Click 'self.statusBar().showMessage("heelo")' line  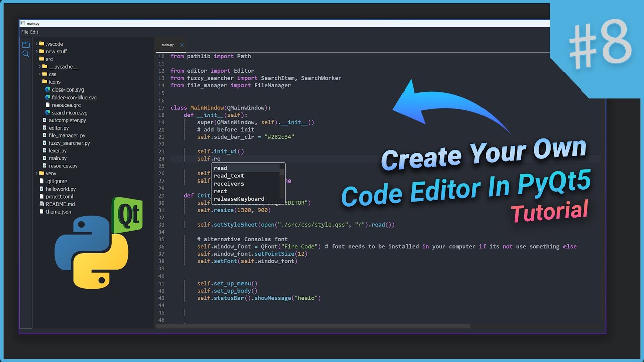tap(259, 298)
